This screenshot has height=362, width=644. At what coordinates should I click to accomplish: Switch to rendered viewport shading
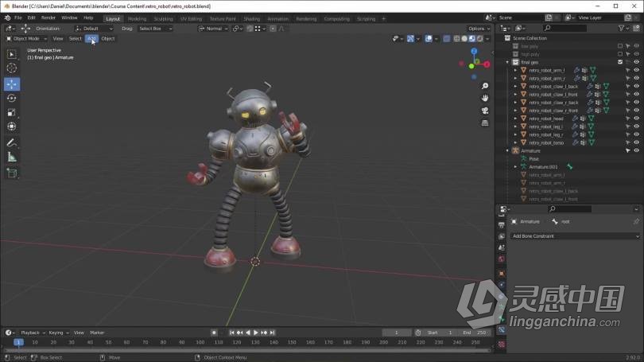coord(479,39)
